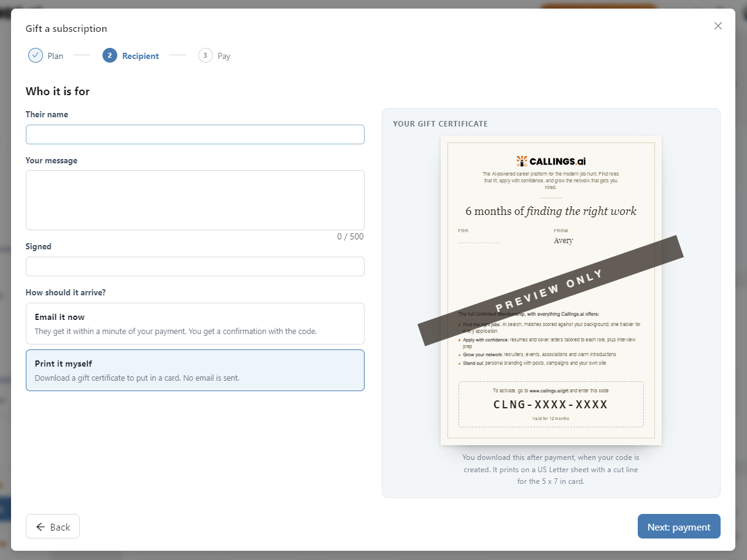Click the step 2 Recipient circle icon
747x560 pixels.
click(x=110, y=55)
